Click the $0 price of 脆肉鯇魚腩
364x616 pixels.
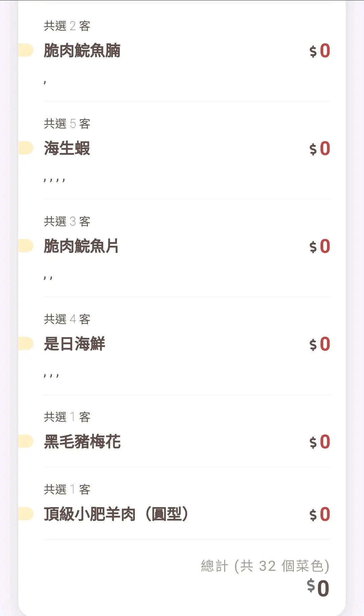(x=320, y=51)
